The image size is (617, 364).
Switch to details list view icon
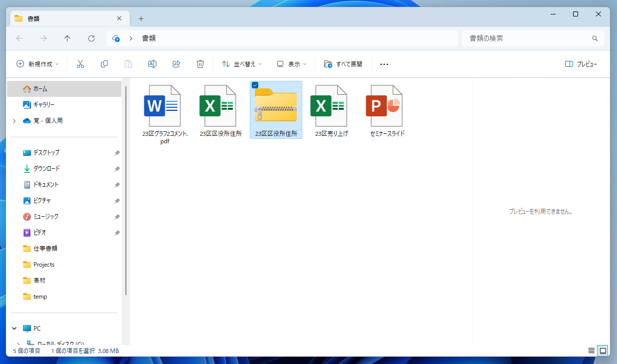pyautogui.click(x=592, y=351)
